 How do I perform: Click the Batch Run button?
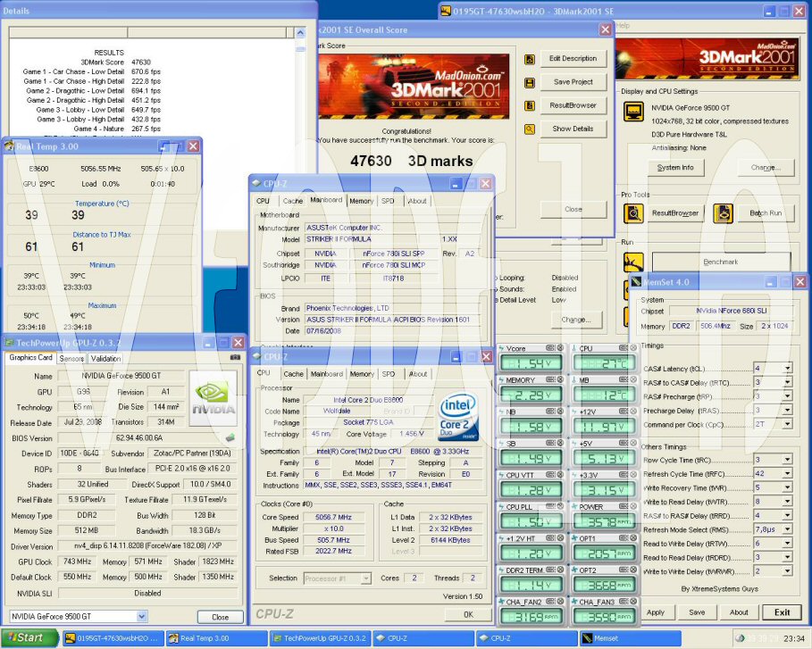[x=766, y=213]
